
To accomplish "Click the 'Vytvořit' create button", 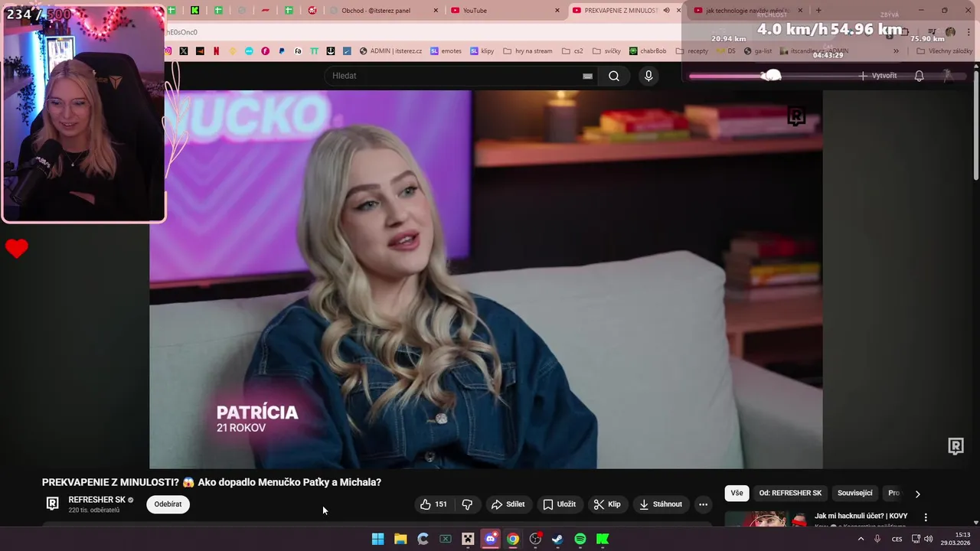I will tap(877, 76).
